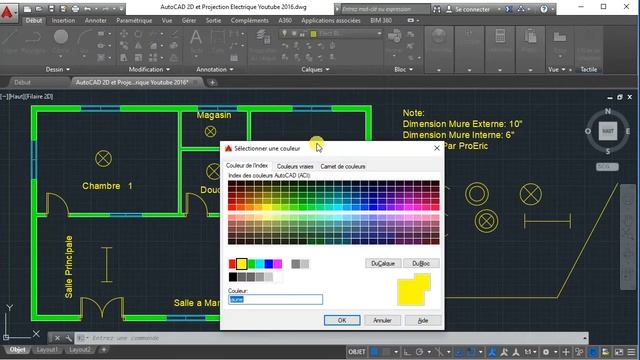Image resolution: width=640 pixels, height=360 pixels.
Task: Click the ViewCube HAUT face
Action: pos(608,131)
